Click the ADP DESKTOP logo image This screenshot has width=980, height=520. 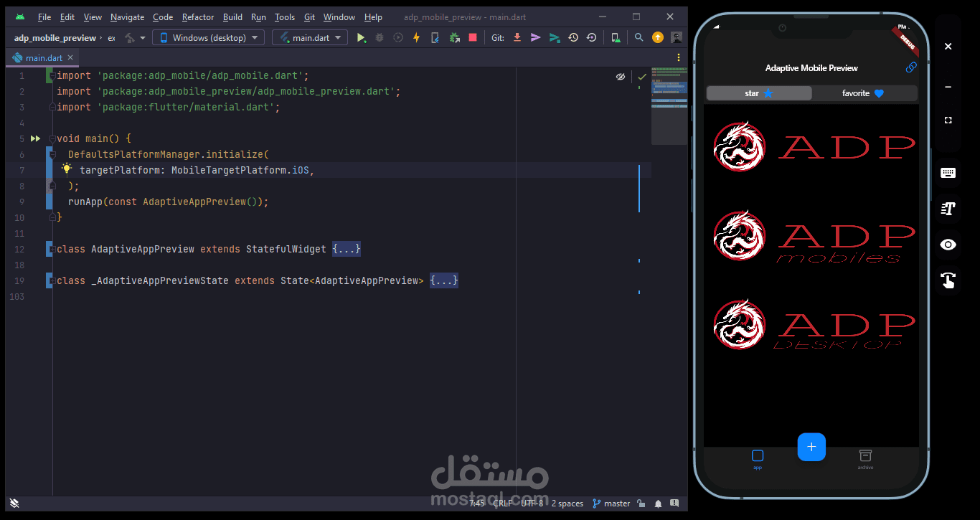click(x=814, y=326)
